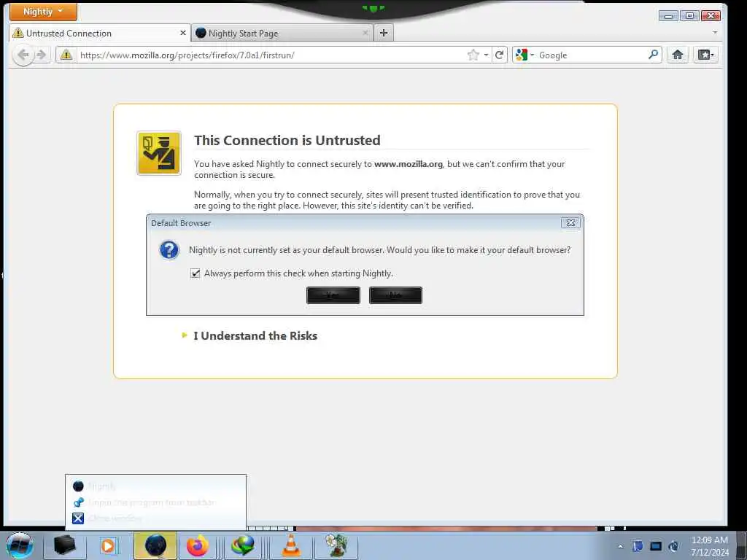Click the blue shield tray icon

tap(638, 546)
